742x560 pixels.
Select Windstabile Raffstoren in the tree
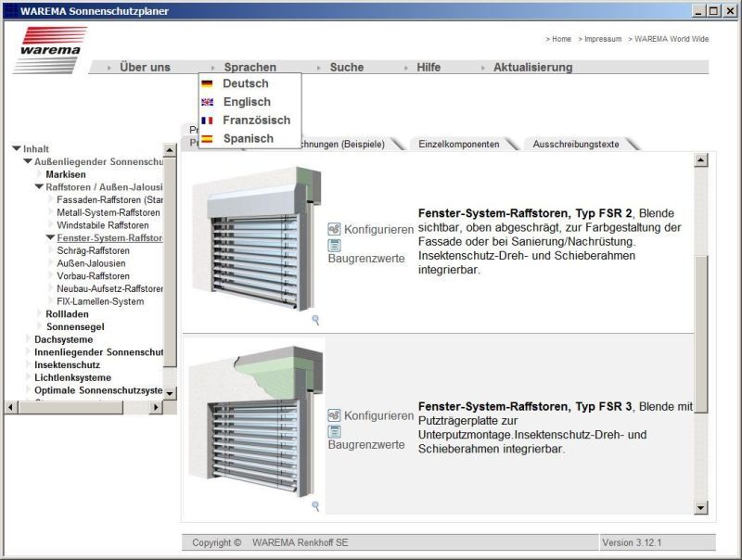[x=103, y=225]
